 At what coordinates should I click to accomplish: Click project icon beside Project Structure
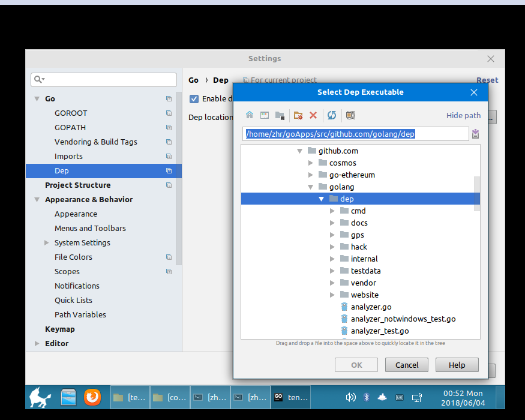tap(169, 185)
